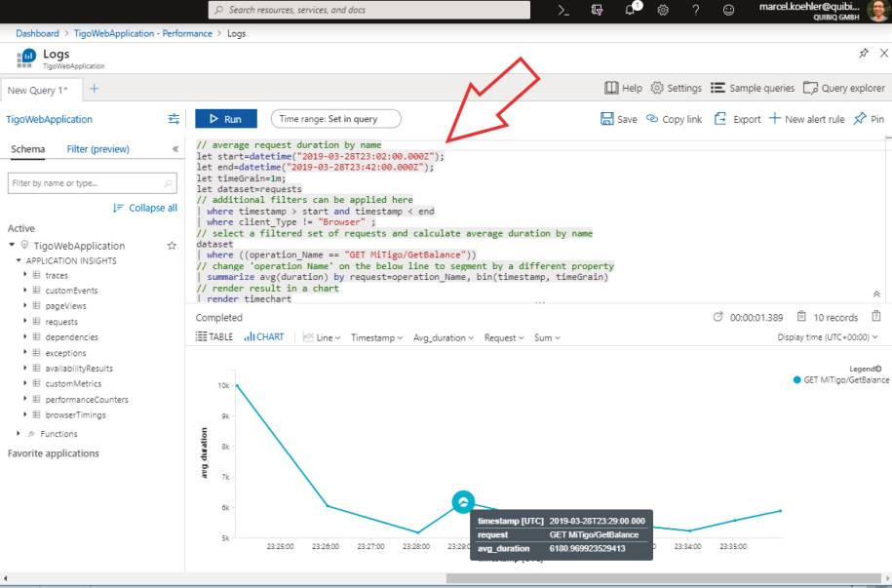Click the horizontal scrollbar thumb
The width and height of the screenshot is (892, 588).
tap(663, 578)
